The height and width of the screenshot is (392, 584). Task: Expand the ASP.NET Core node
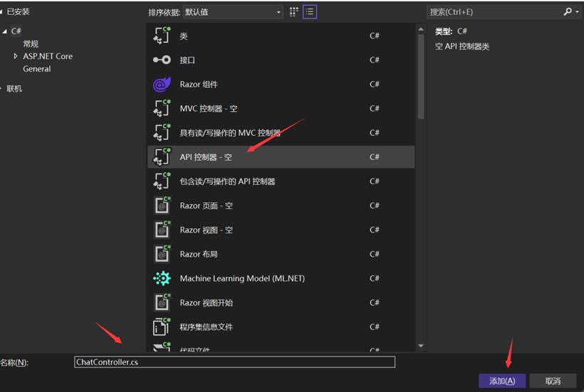click(15, 56)
